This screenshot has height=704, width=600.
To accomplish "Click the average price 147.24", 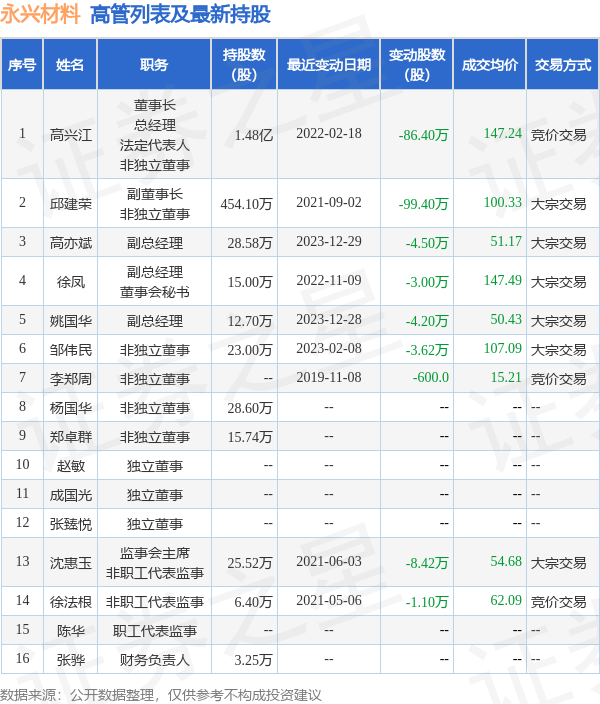I will coord(503,133).
